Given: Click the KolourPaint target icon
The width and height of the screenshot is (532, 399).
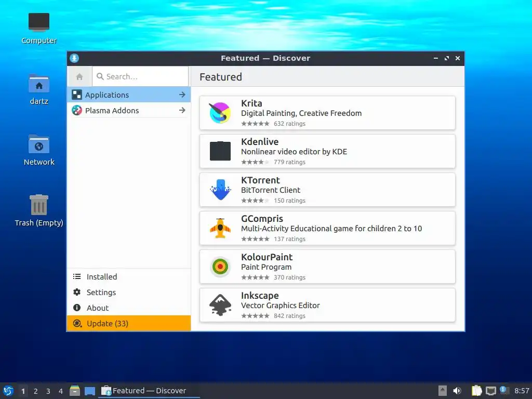Looking at the screenshot, I should [220, 267].
